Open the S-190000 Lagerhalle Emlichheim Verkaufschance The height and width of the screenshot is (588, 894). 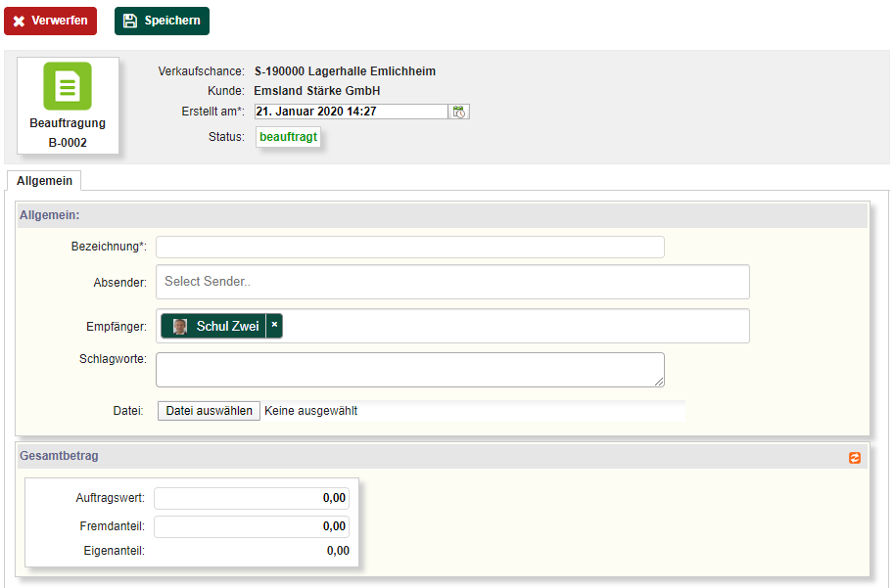pos(345,71)
